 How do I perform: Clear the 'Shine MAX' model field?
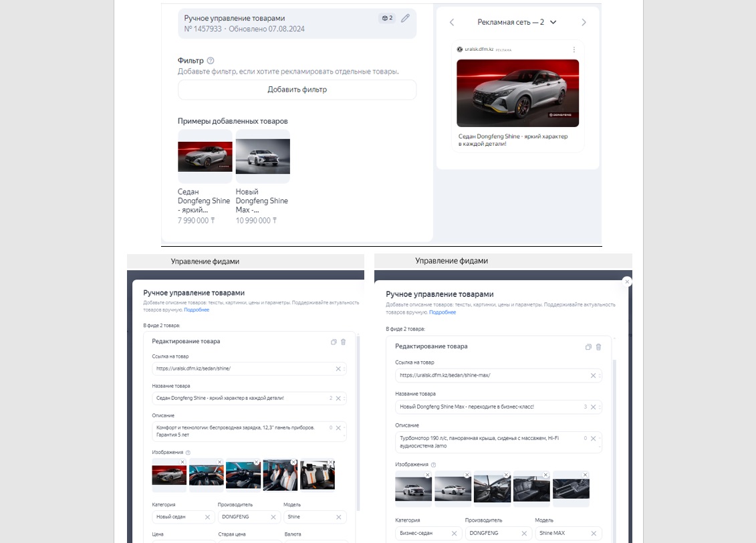(594, 534)
